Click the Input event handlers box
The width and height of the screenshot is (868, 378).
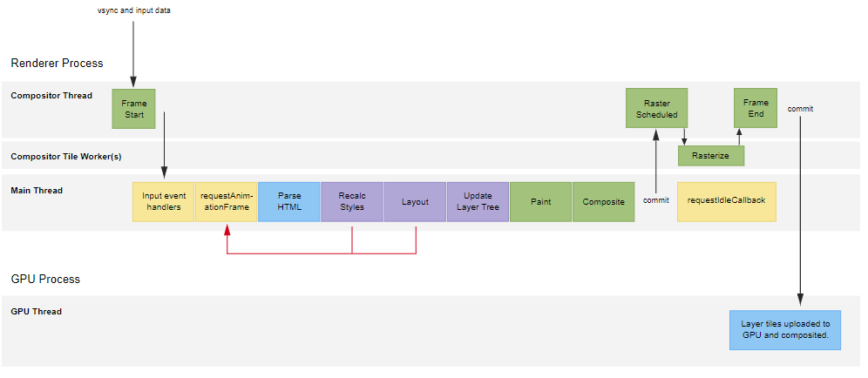pyautogui.click(x=163, y=202)
